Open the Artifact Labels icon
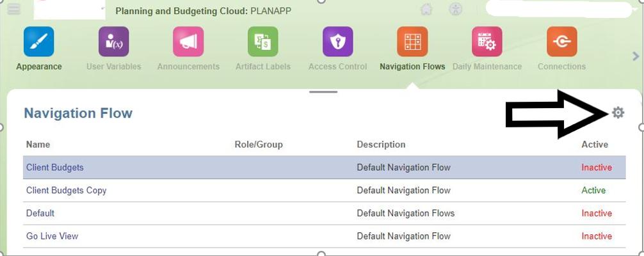The width and height of the screenshot is (644, 256). click(x=263, y=42)
